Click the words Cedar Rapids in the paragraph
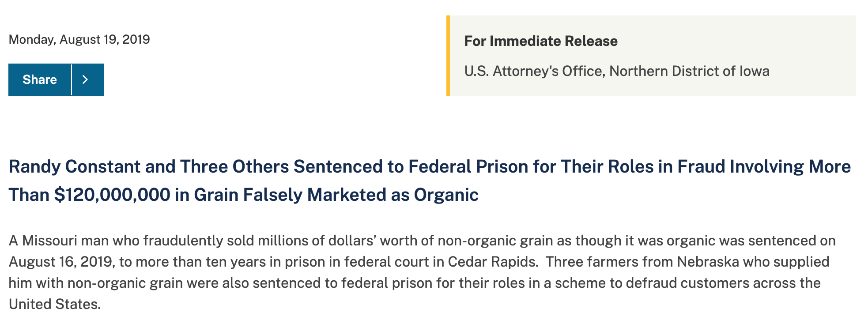Viewport: 868px width, 324px height. (x=491, y=262)
